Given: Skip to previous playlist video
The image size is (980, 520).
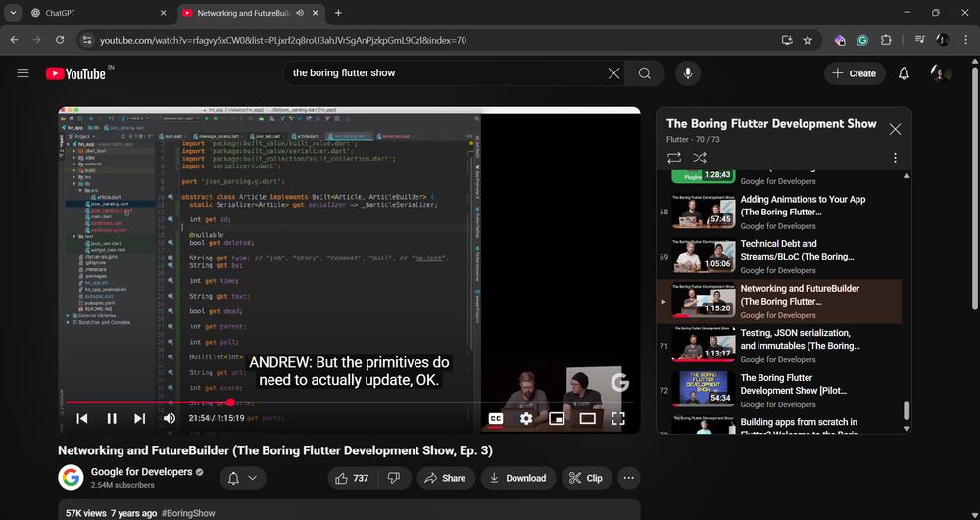Looking at the screenshot, I should pyautogui.click(x=82, y=418).
